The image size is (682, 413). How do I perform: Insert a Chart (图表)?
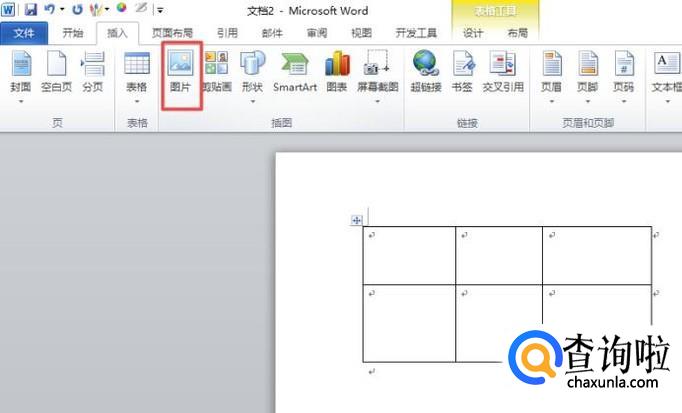click(337, 72)
